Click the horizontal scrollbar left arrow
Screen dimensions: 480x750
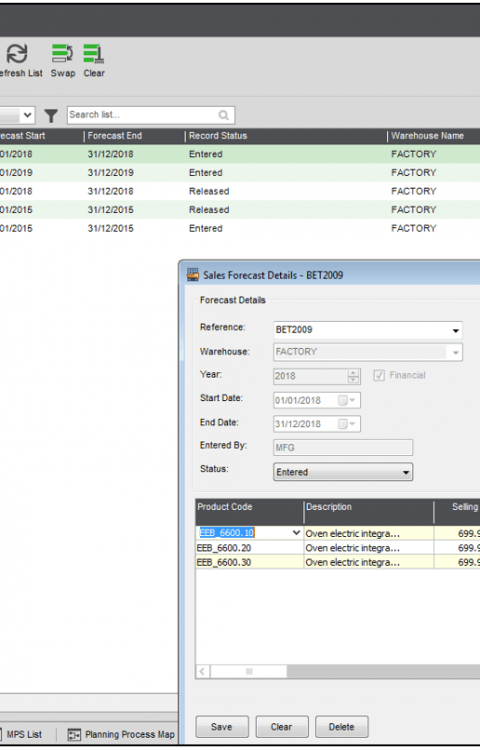(x=202, y=672)
